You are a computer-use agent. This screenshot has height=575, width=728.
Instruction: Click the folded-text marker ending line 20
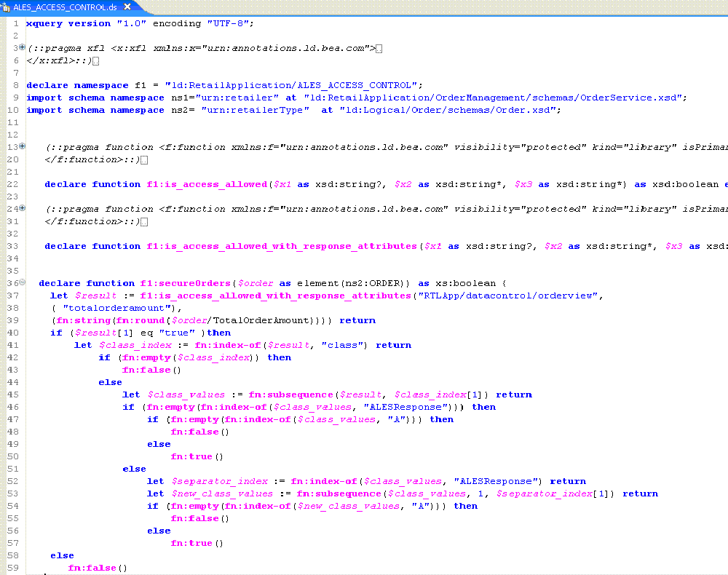point(144,160)
